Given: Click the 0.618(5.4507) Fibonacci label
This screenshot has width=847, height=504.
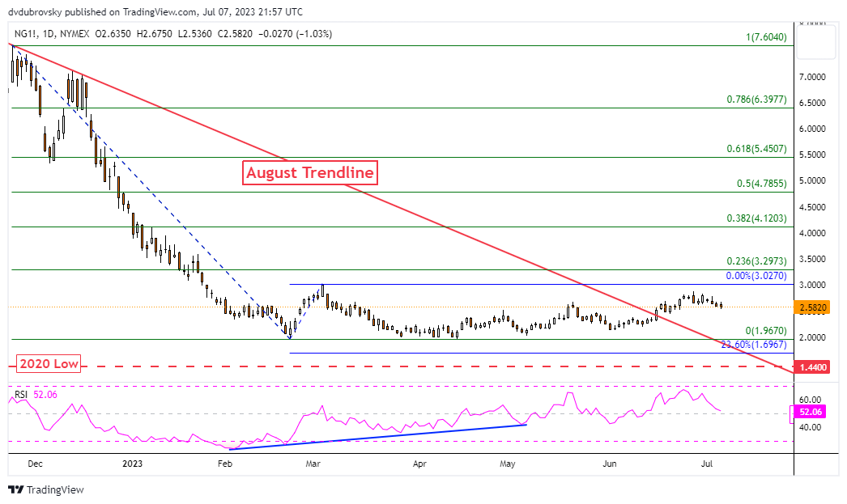Looking at the screenshot, I should 757,148.
